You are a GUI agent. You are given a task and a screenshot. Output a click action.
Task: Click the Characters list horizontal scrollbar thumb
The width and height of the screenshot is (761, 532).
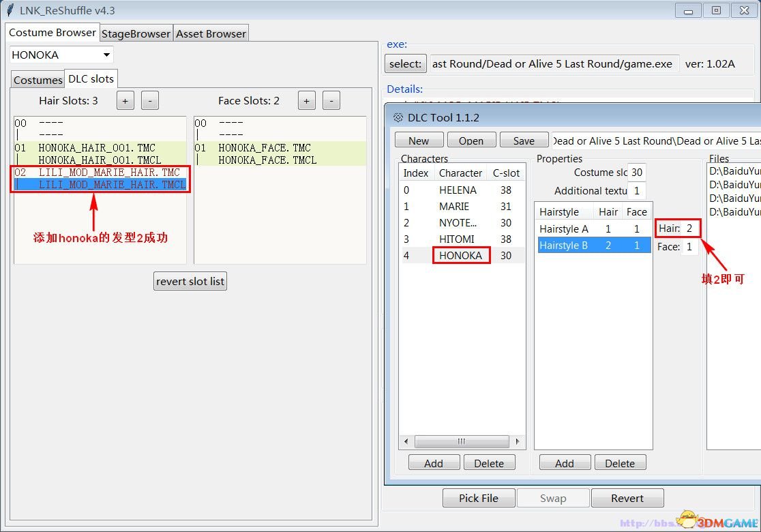(x=462, y=441)
